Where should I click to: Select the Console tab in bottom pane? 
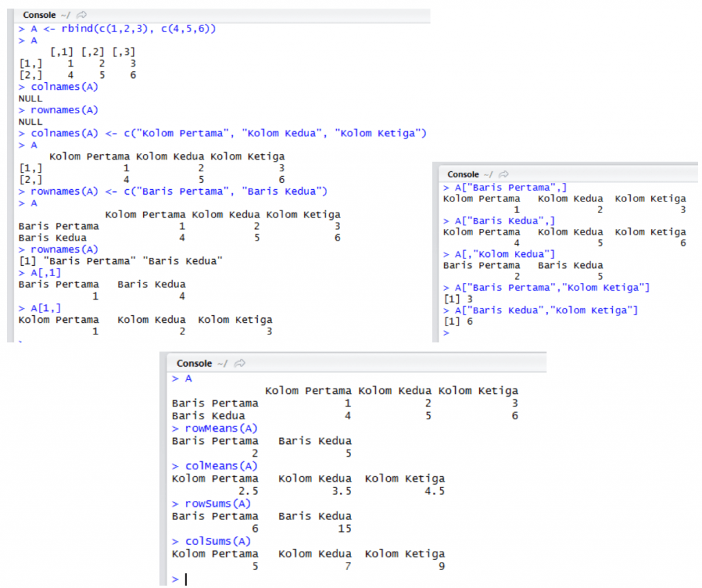[x=194, y=363]
